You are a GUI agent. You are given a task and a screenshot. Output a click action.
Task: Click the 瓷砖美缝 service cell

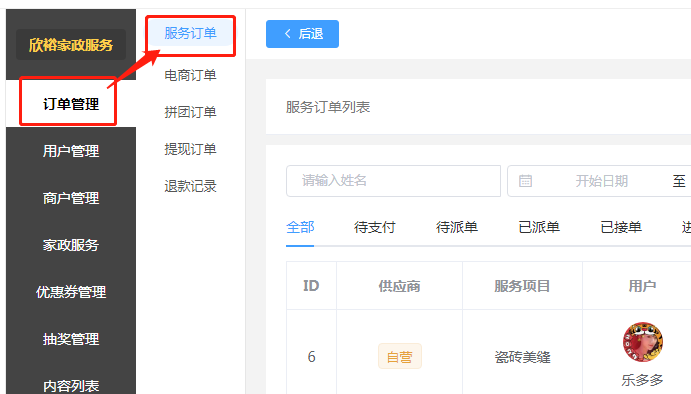click(x=522, y=357)
